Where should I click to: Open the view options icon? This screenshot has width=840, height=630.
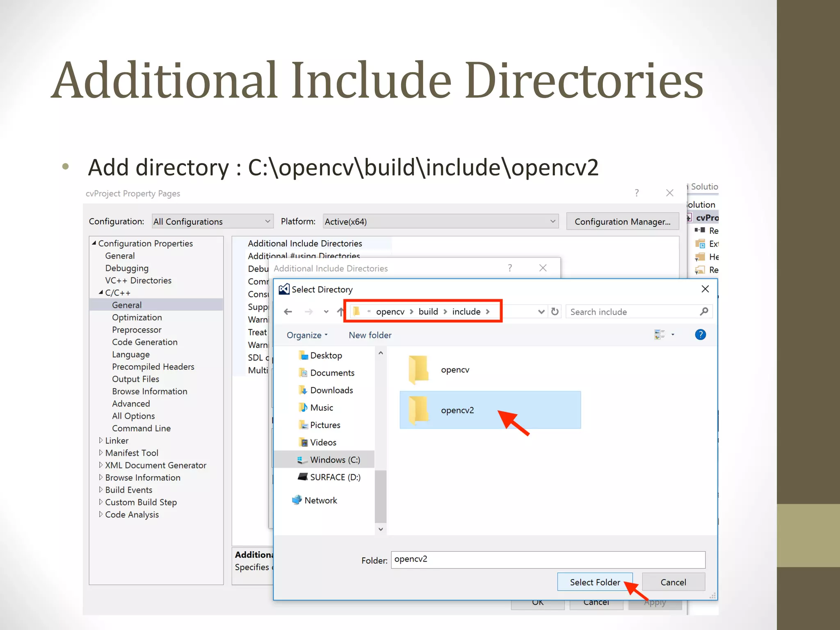(x=660, y=335)
